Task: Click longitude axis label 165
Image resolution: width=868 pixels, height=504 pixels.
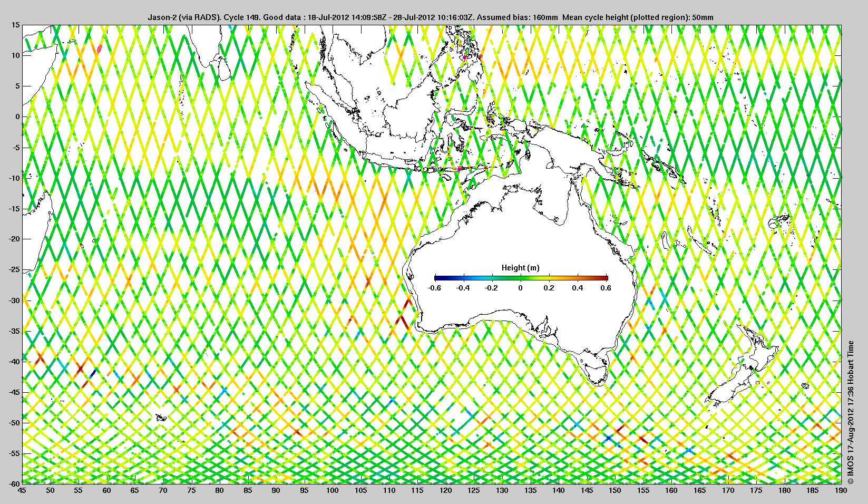Action: pyautogui.click(x=700, y=491)
